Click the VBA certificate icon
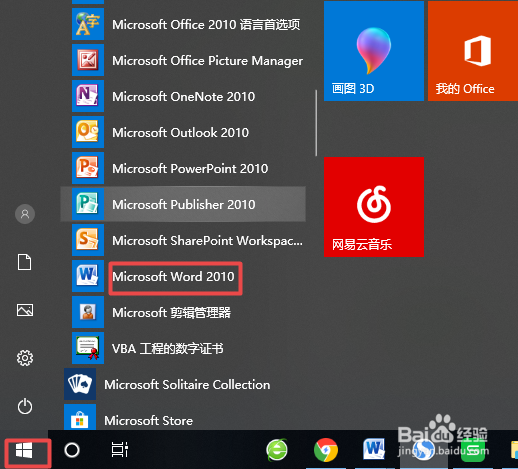Viewport: 518px width, 469px height. pyautogui.click(x=88, y=348)
